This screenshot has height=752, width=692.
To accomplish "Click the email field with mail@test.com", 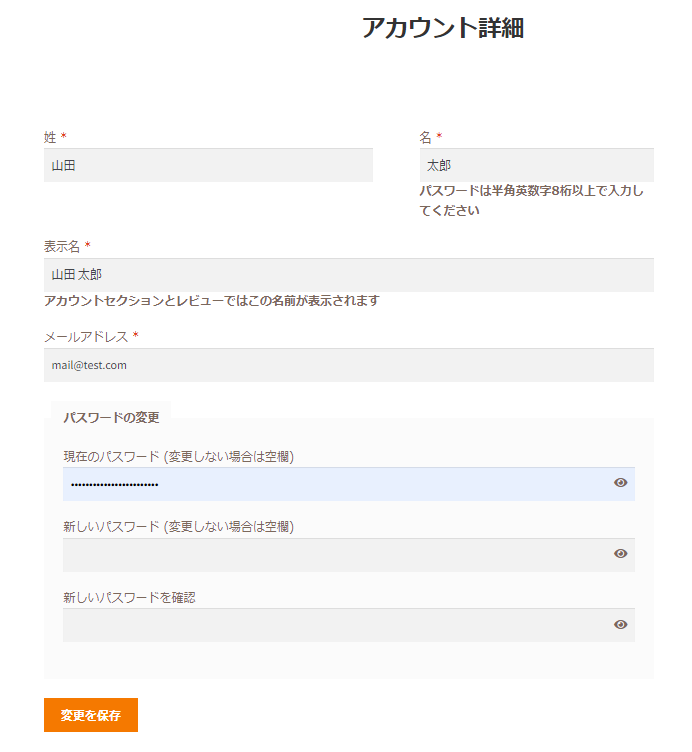I will click(x=348, y=365).
